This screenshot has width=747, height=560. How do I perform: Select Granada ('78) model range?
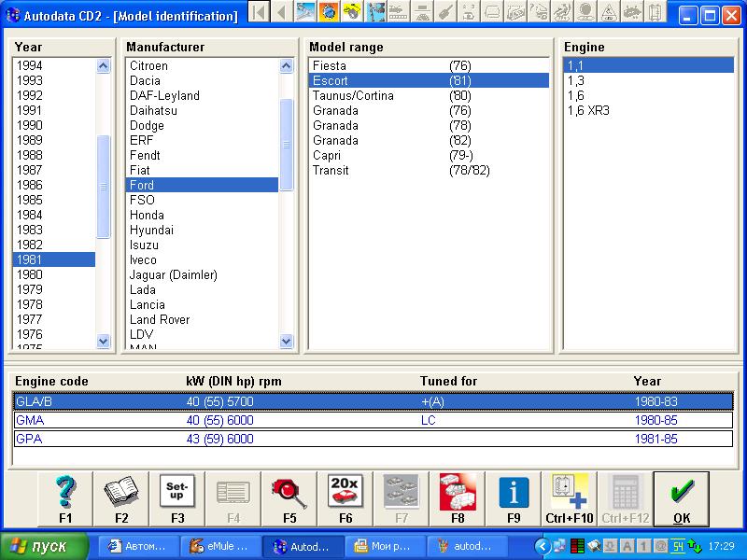click(429, 125)
